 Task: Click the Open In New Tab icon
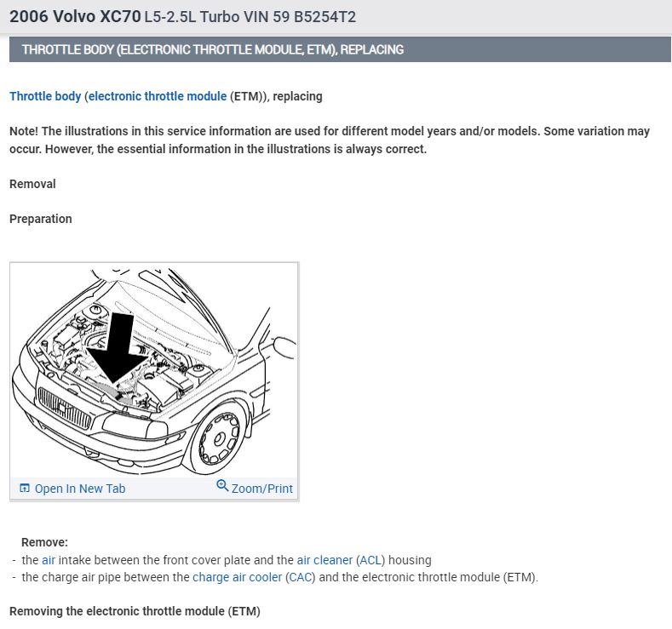point(25,488)
